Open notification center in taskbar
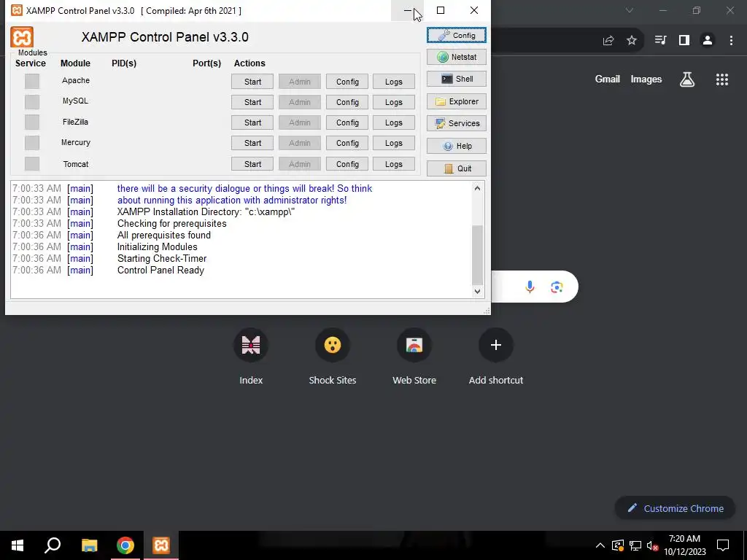 click(723, 545)
